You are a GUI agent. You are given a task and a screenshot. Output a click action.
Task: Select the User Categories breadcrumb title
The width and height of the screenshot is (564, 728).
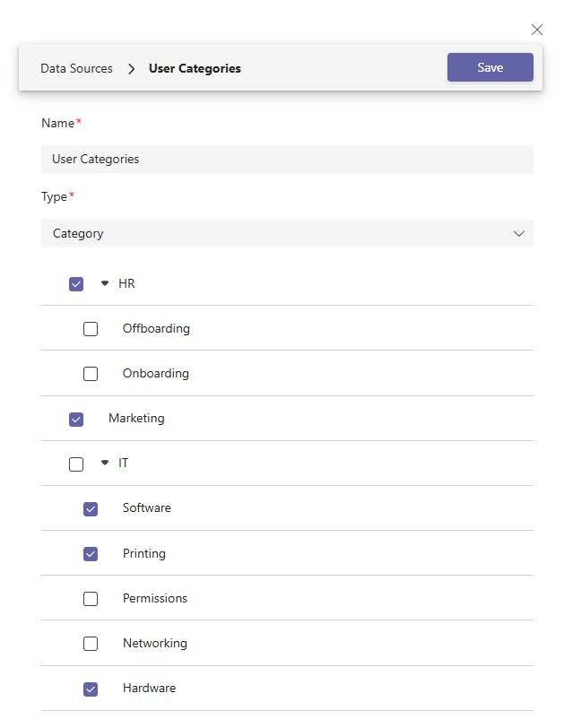pyautogui.click(x=195, y=68)
